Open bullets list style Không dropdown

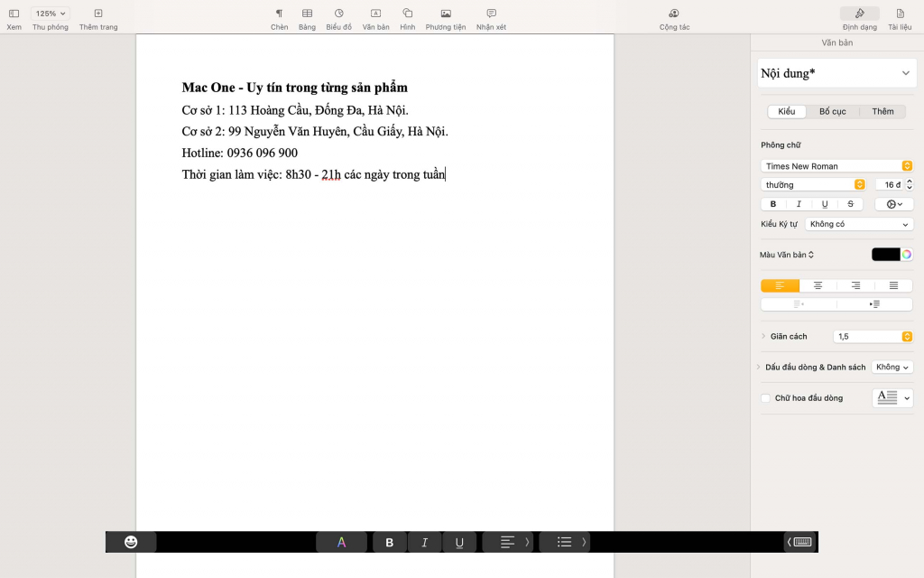892,367
